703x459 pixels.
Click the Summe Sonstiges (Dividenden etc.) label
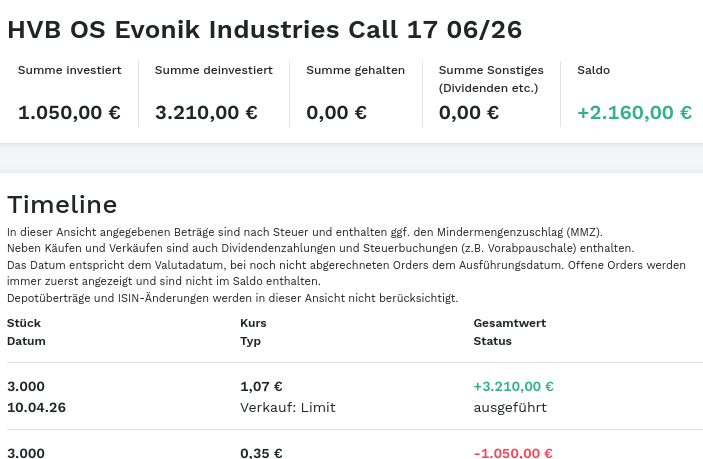click(x=491, y=78)
